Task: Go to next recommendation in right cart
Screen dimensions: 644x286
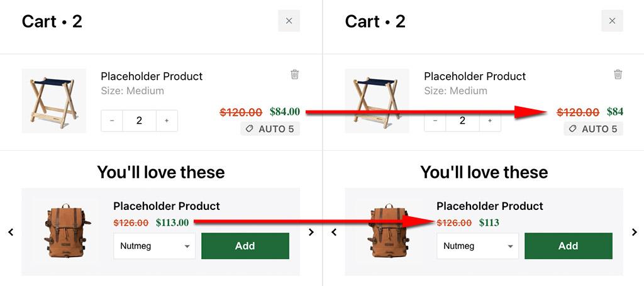Action: 635,233
